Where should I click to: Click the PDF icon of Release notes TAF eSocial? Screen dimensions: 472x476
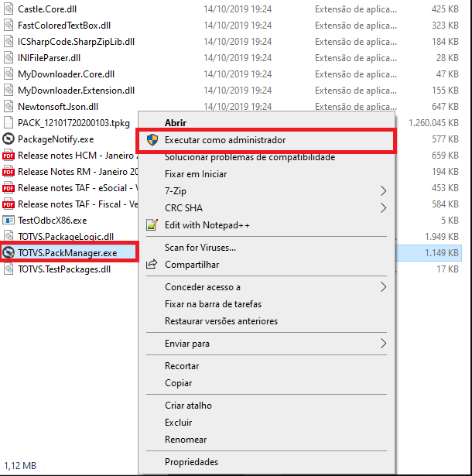click(9, 188)
